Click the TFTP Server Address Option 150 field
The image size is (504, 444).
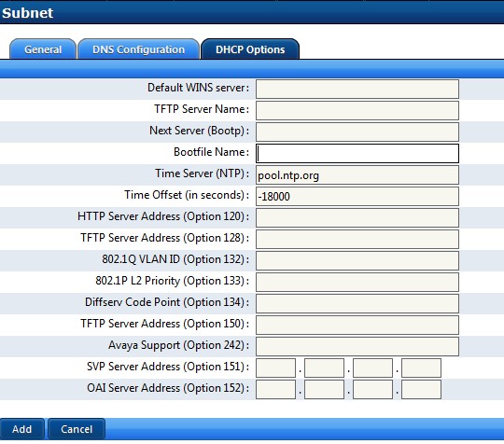(357, 325)
